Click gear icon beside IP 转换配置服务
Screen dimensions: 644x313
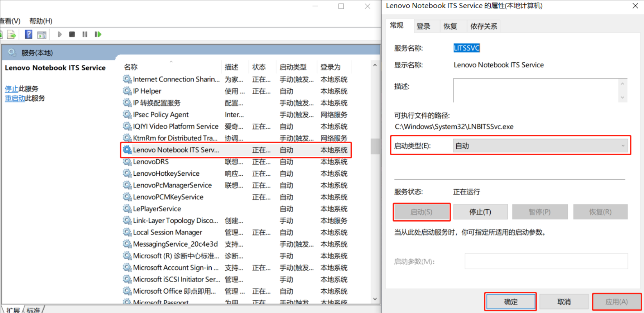[127, 103]
